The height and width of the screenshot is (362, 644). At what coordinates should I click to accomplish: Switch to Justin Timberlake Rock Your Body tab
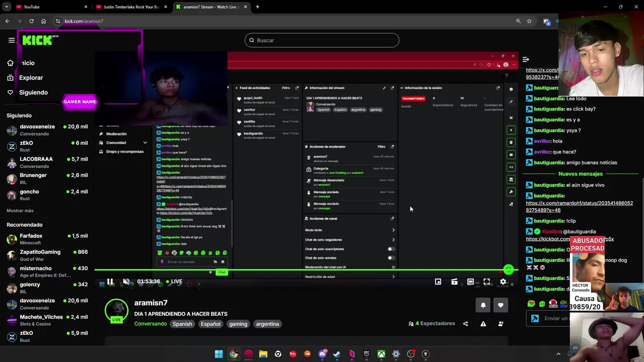tap(132, 7)
